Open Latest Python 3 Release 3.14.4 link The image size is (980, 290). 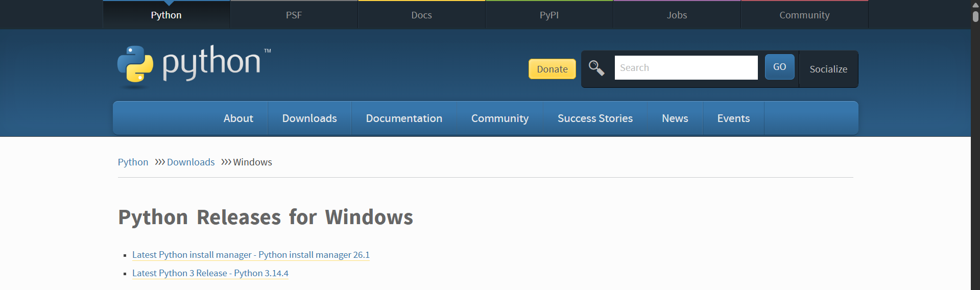(x=210, y=273)
